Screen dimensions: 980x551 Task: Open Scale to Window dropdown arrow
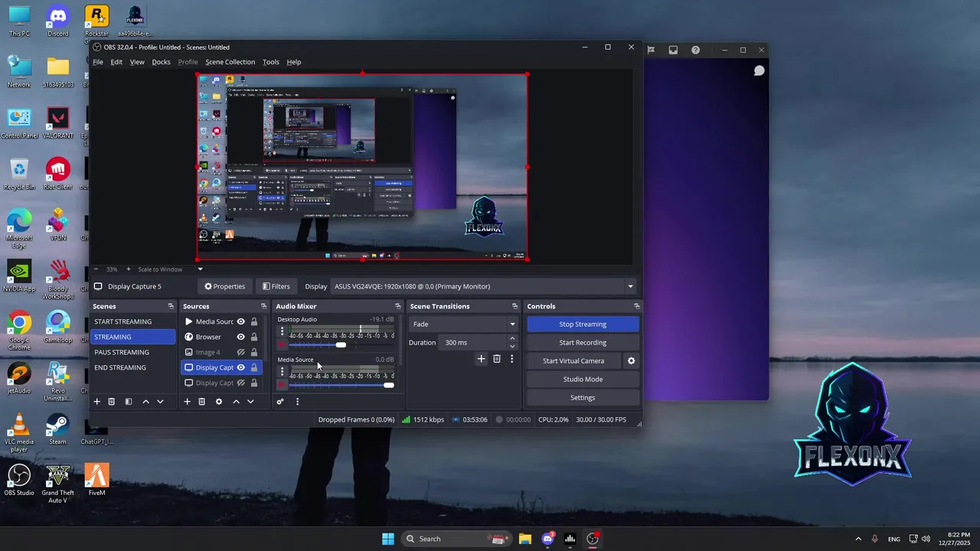(x=200, y=269)
